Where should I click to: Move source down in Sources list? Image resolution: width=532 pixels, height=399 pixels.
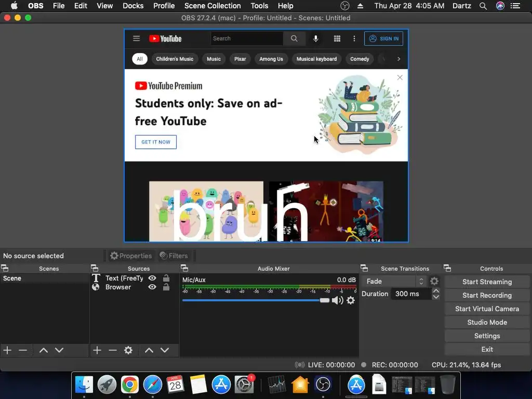[x=165, y=350]
